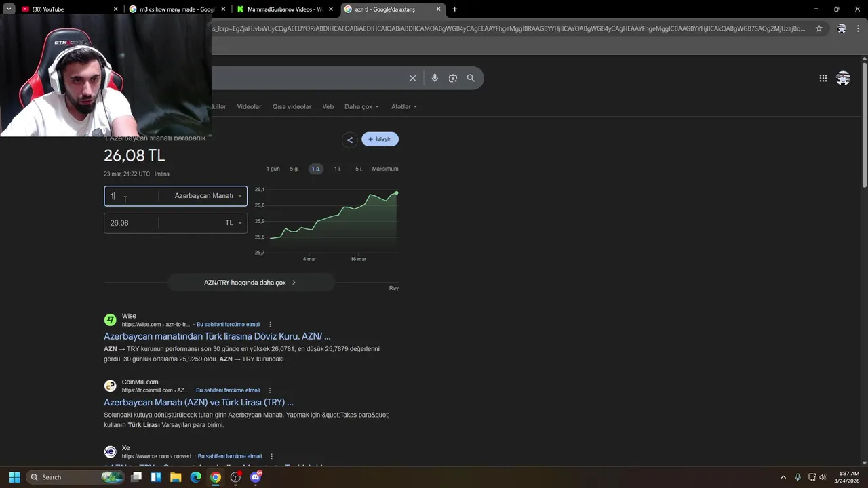
Task: Click the magnifier search submit icon
Action: tap(471, 78)
